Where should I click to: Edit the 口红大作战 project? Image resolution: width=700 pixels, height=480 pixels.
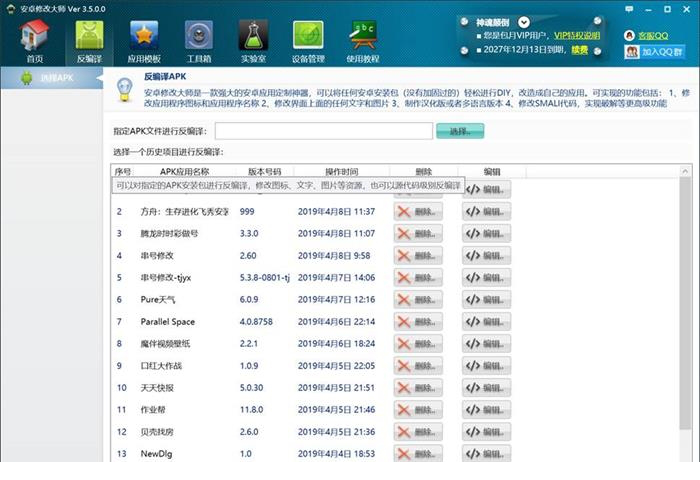point(486,366)
